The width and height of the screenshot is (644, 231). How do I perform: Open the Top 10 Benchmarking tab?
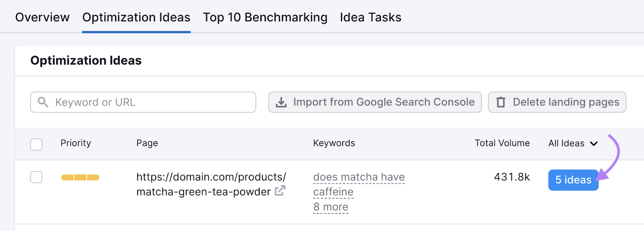[x=265, y=17]
